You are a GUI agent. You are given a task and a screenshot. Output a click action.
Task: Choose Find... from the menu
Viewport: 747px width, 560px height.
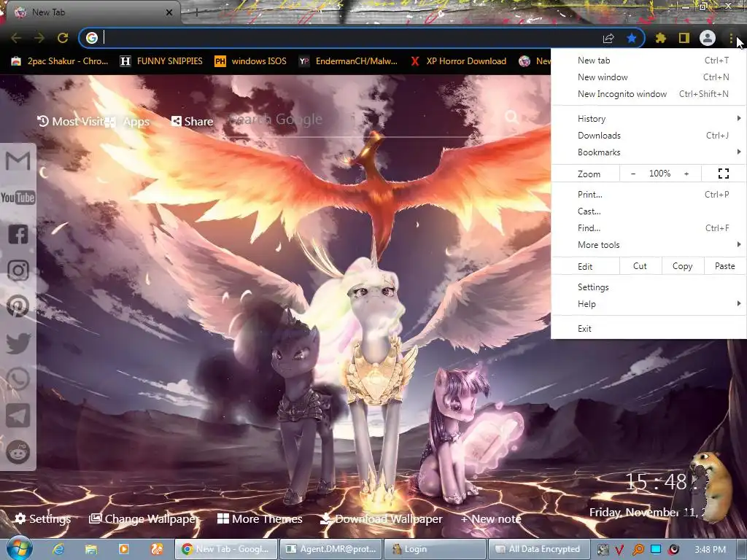649,228
